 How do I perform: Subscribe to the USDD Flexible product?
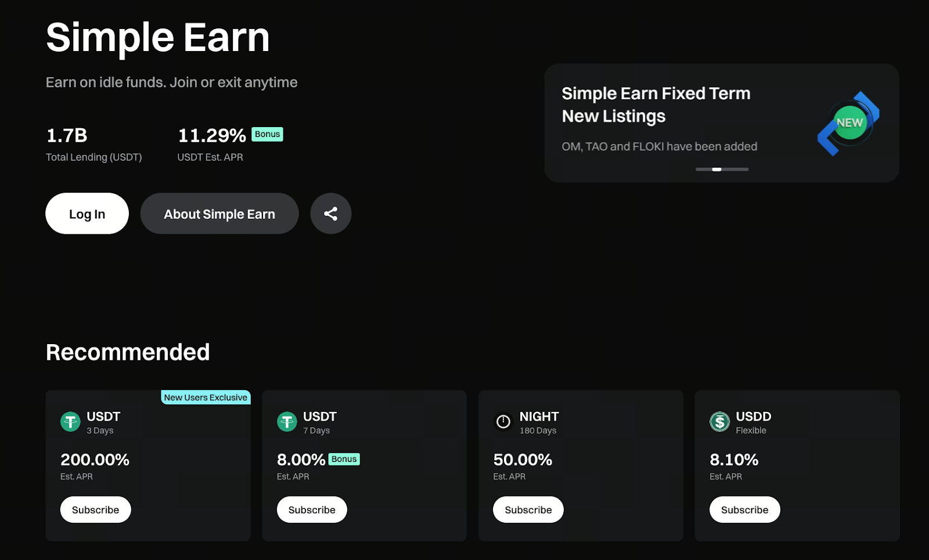tap(744, 510)
